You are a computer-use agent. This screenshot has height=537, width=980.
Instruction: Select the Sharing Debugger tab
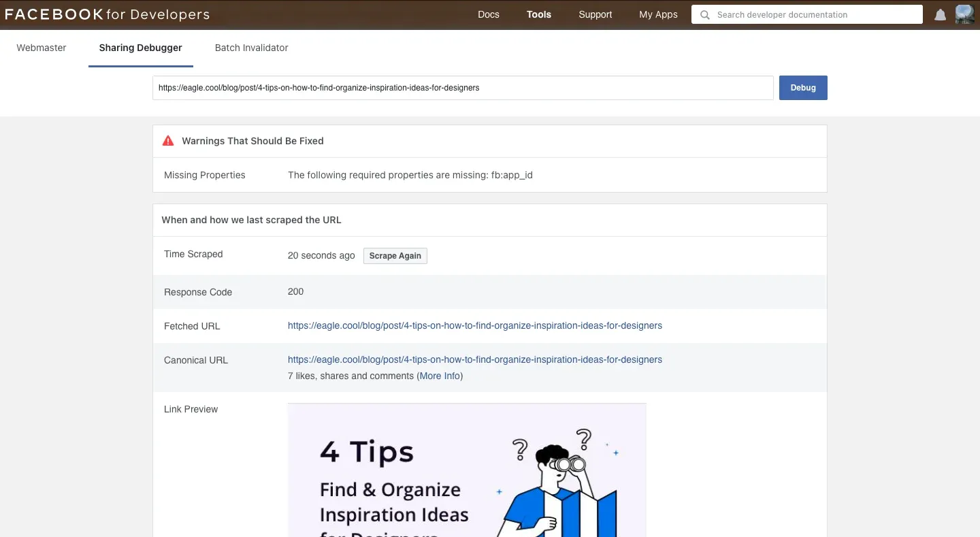tap(141, 48)
